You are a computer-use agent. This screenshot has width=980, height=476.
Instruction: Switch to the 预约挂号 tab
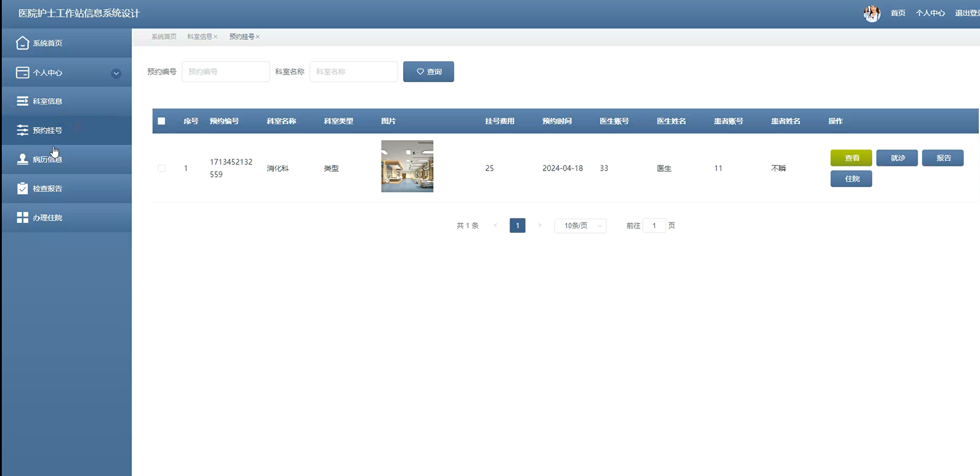point(242,37)
